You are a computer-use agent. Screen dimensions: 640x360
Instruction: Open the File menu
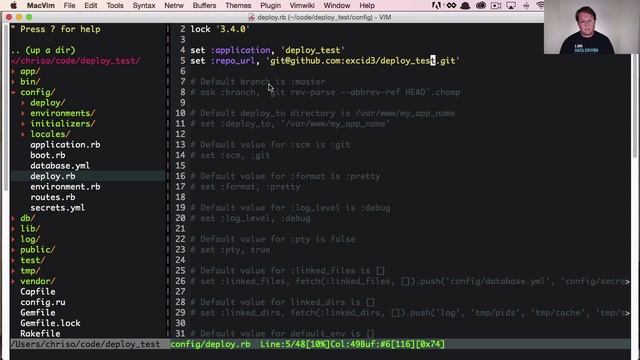click(x=69, y=5)
